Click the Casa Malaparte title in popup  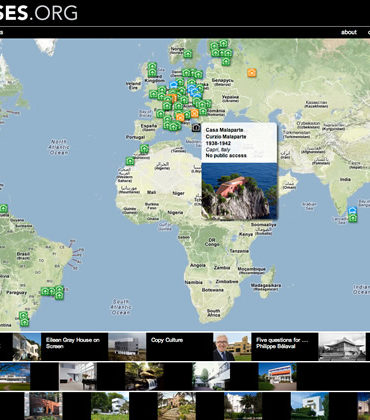(x=224, y=130)
